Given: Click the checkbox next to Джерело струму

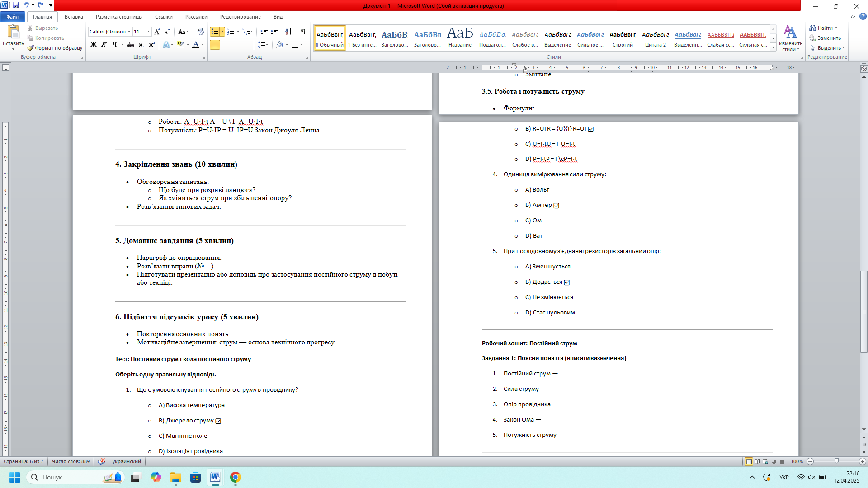Looking at the screenshot, I should (x=218, y=421).
